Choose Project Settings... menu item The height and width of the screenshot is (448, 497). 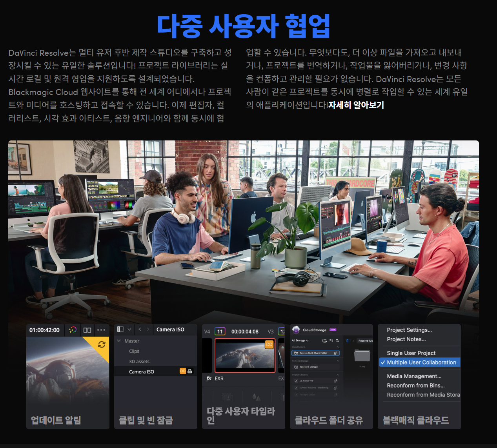click(409, 330)
